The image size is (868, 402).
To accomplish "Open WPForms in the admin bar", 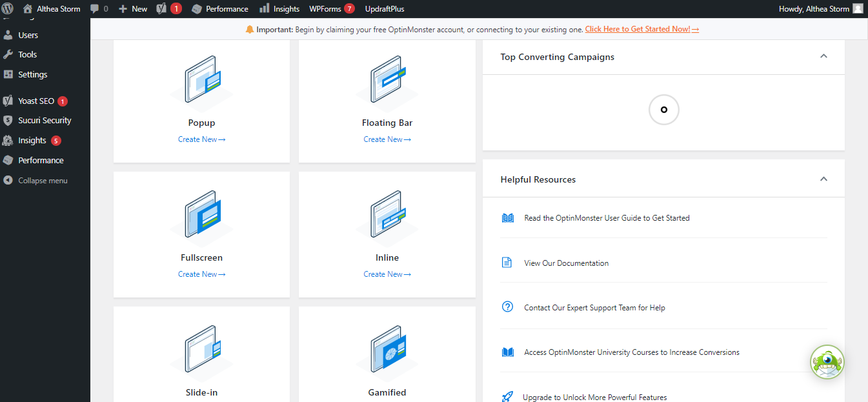I will pyautogui.click(x=325, y=9).
